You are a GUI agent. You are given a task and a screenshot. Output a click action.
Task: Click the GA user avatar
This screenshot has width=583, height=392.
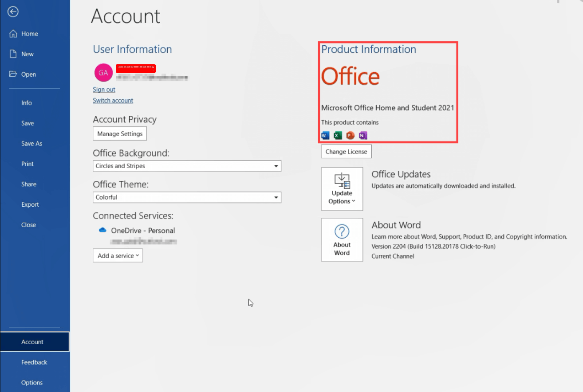coord(103,73)
